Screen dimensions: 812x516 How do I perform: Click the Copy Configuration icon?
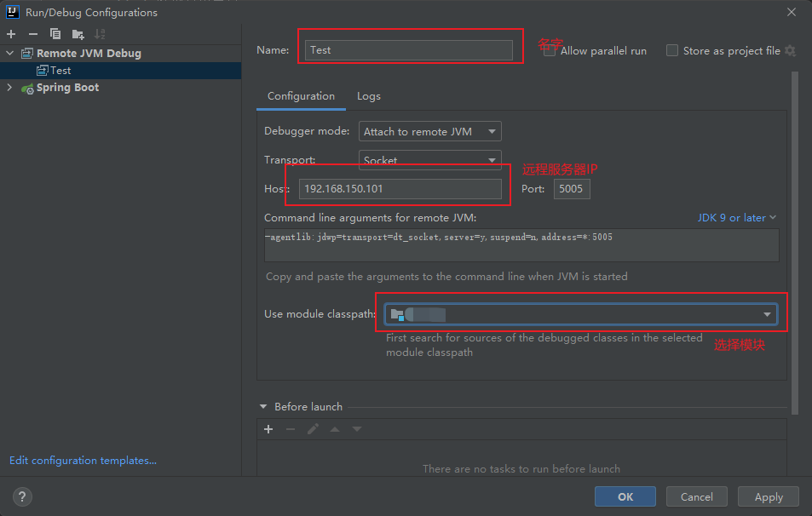55,34
